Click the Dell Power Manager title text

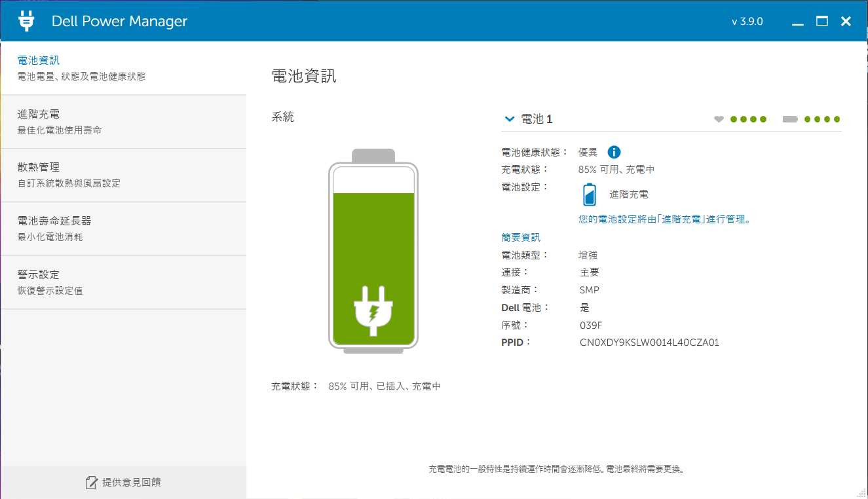pos(119,22)
